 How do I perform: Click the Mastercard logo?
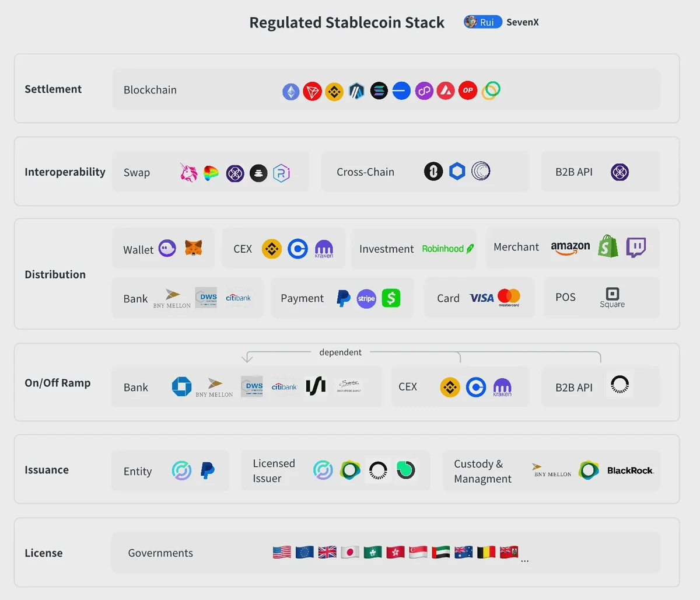coord(509,297)
